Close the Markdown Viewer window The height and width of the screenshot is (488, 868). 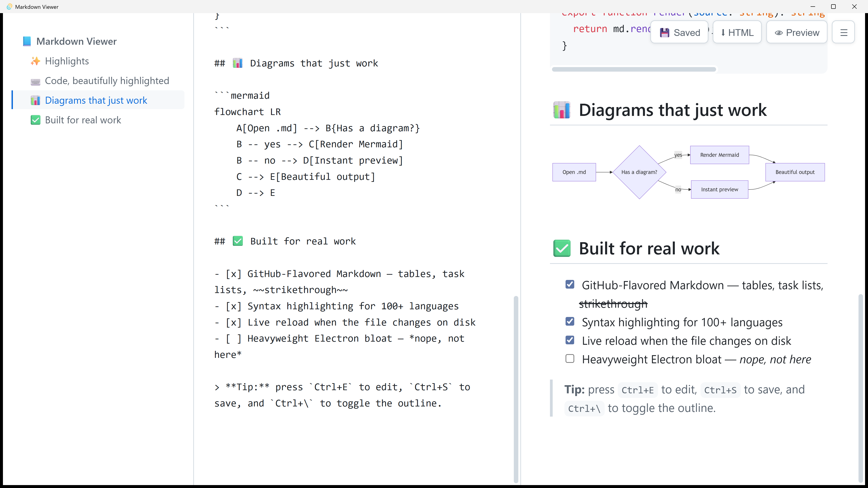[x=854, y=6]
